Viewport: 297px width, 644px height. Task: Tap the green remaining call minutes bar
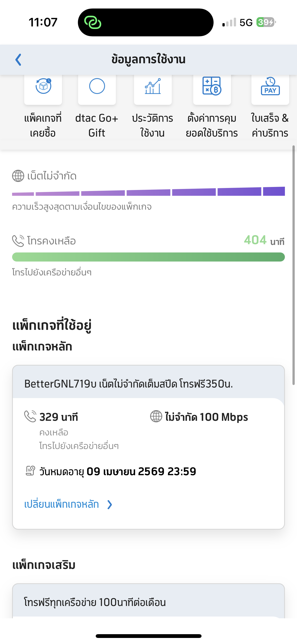coord(148,257)
